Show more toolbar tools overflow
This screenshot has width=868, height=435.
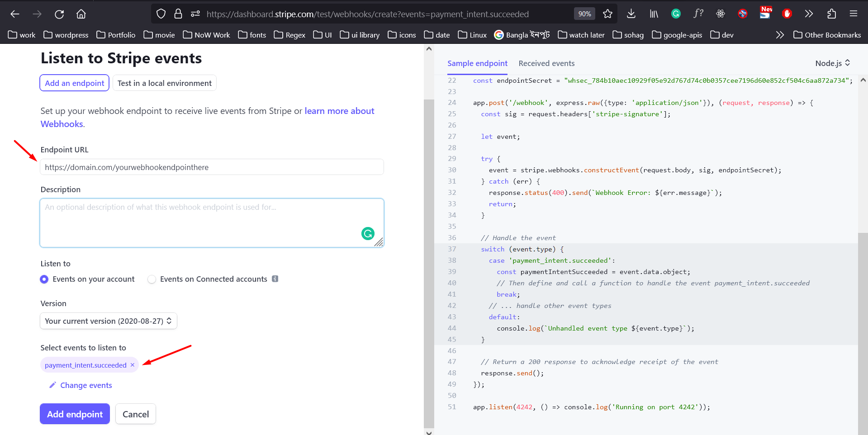pos(809,14)
